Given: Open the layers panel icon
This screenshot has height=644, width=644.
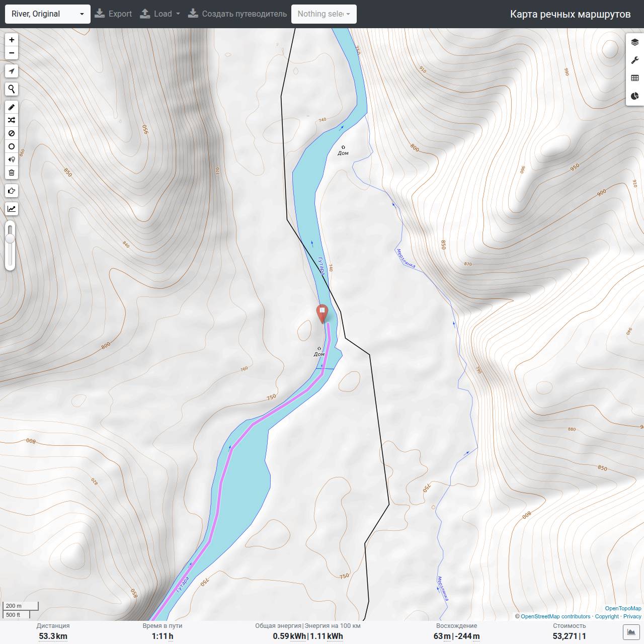Looking at the screenshot, I should click(635, 42).
